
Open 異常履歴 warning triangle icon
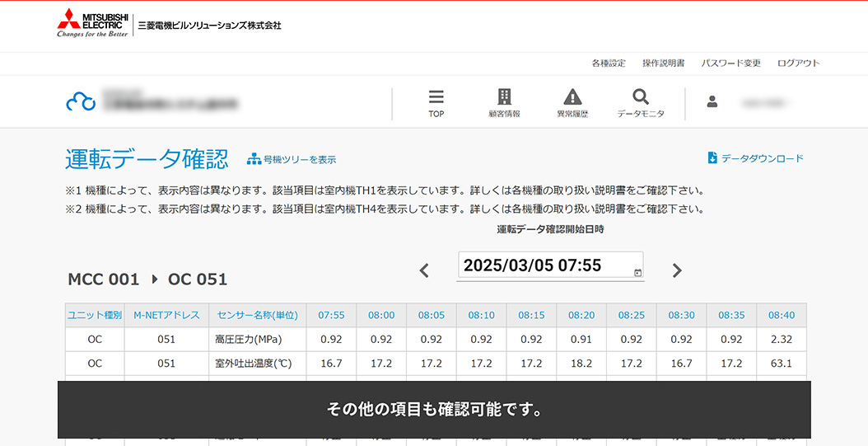point(572,97)
